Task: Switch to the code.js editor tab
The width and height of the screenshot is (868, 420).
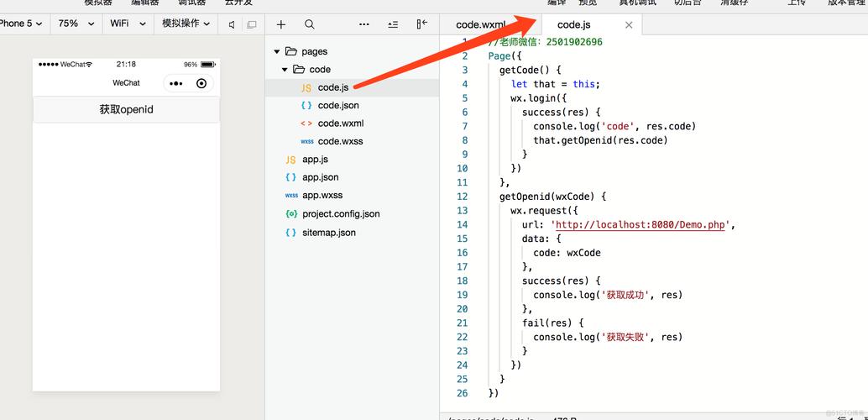Action: pos(574,25)
